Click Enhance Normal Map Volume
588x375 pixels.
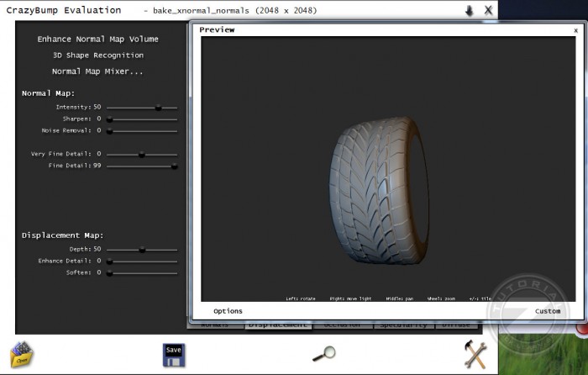(97, 40)
